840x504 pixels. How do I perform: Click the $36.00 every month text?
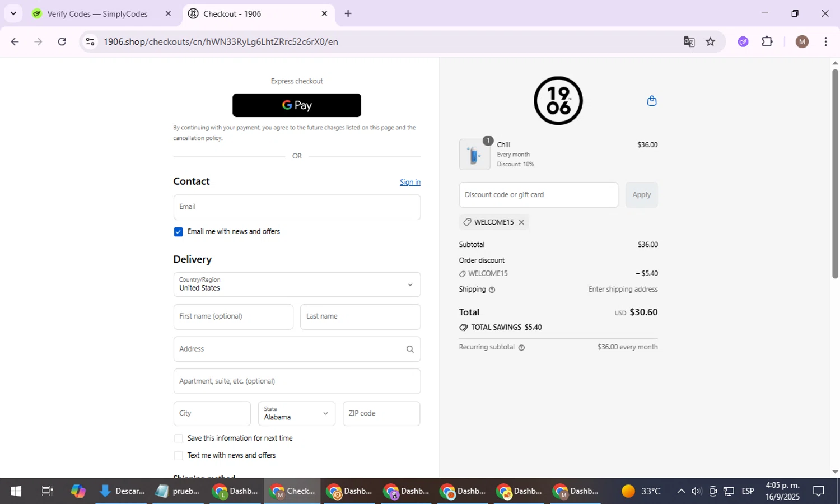click(x=627, y=347)
